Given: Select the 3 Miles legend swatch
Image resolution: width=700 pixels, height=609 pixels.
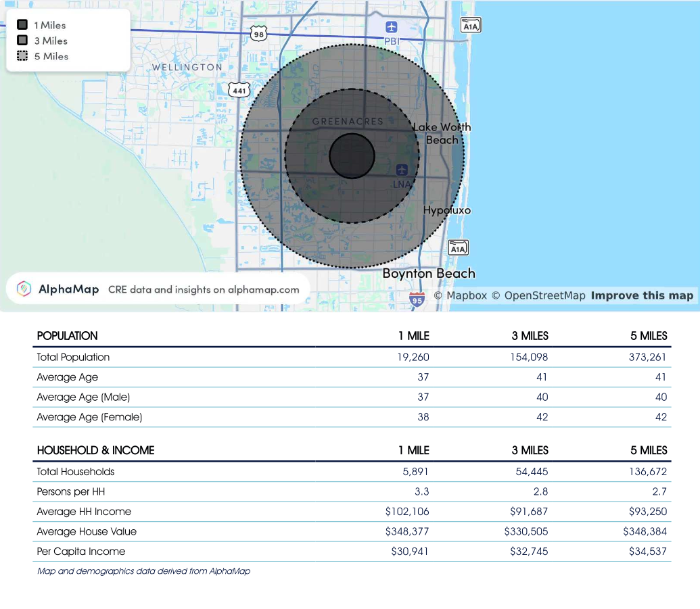Looking at the screenshot, I should click(22, 41).
